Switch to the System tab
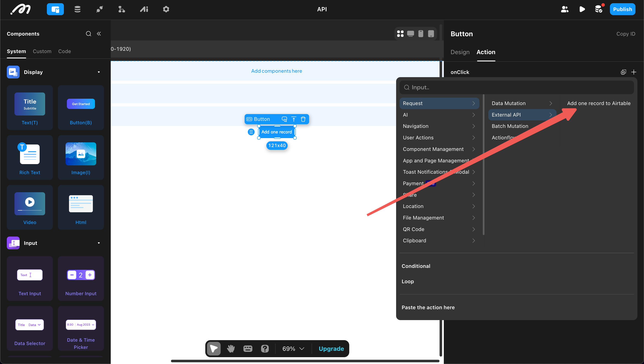Viewport: 644px width, 364px height. (16, 51)
